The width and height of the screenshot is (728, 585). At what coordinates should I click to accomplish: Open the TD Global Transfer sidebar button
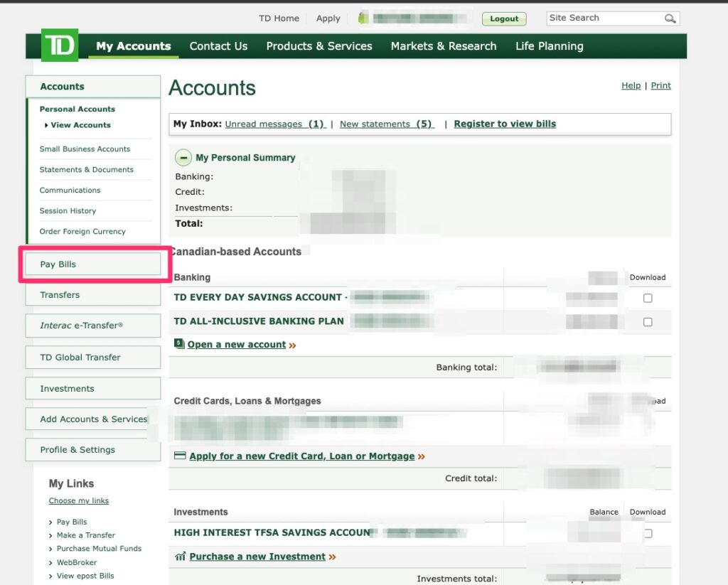[x=93, y=357]
